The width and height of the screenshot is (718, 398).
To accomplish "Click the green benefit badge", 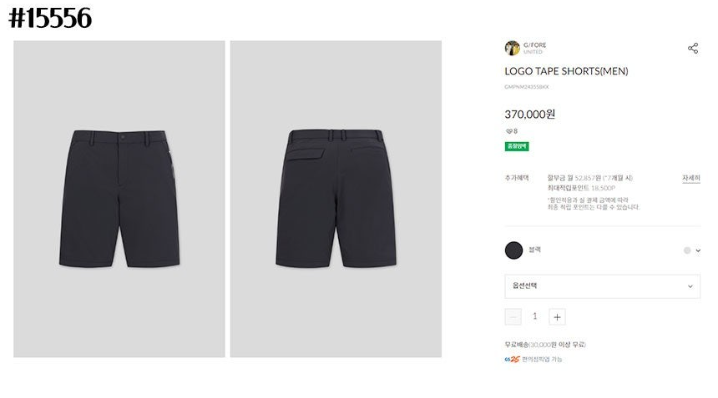I will coord(517,147).
